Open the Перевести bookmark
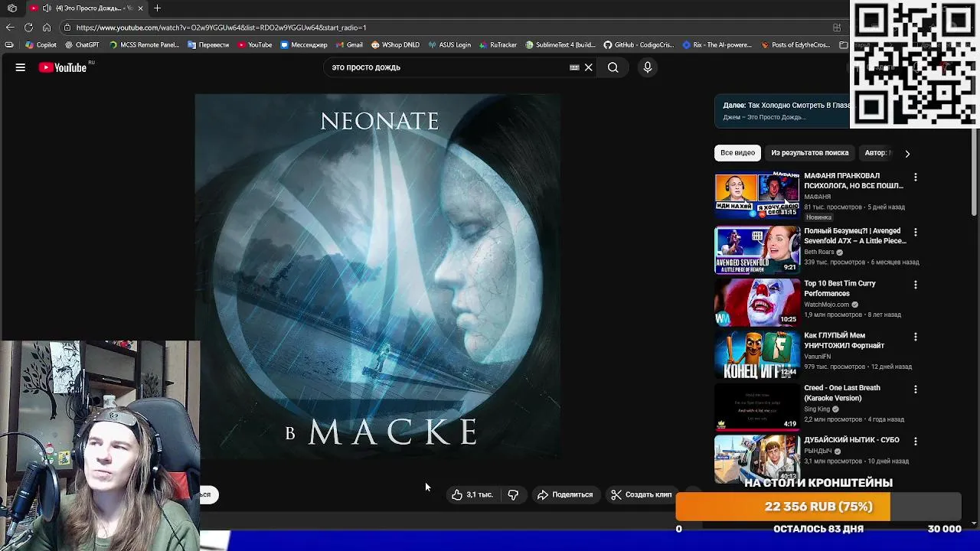The width and height of the screenshot is (980, 551). point(207,45)
